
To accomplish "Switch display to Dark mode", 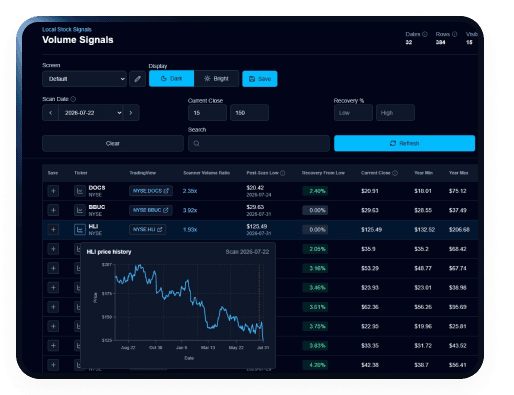I will coord(171,79).
